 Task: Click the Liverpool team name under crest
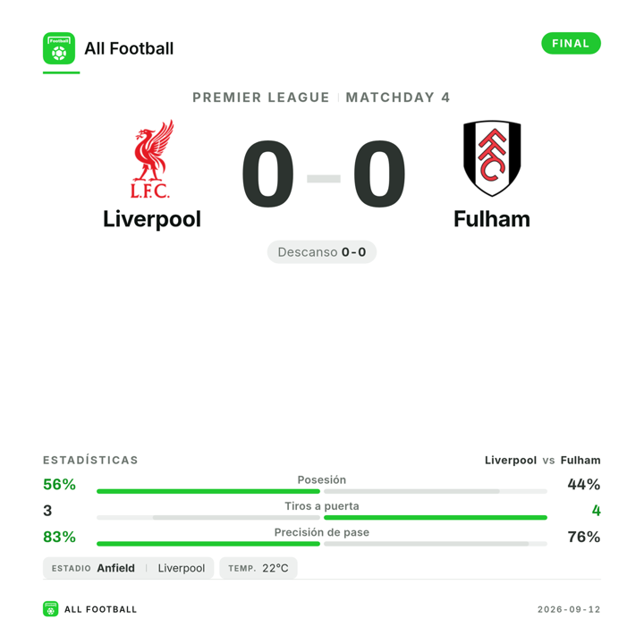pos(152,219)
